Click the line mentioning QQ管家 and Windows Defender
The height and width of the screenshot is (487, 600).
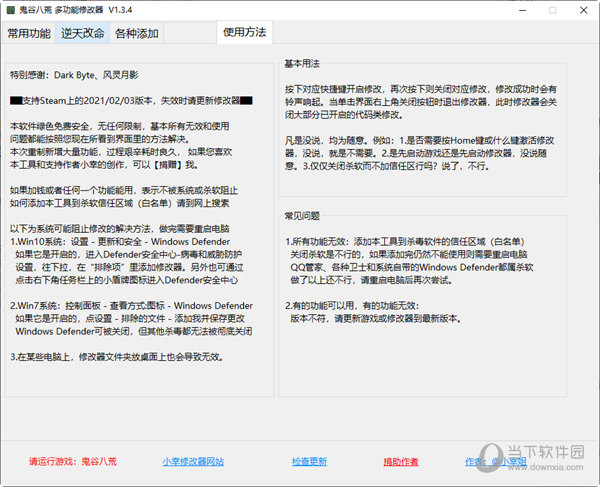(412, 267)
